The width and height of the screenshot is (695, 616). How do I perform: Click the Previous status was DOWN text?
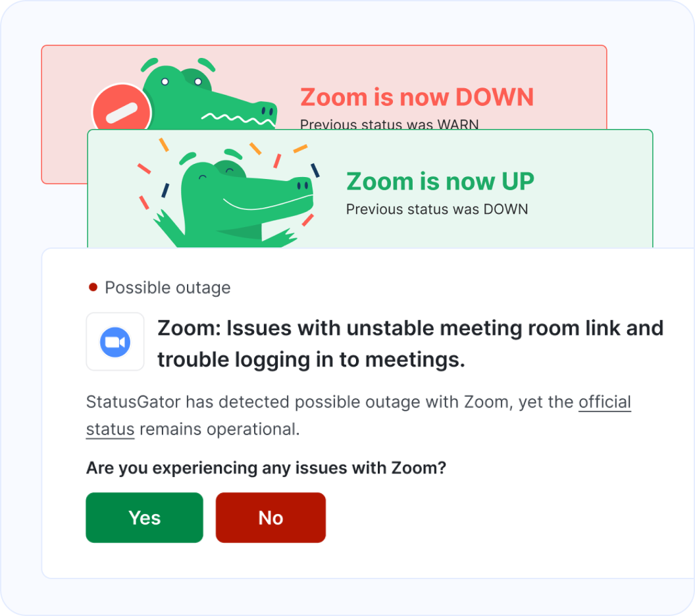[x=437, y=209]
